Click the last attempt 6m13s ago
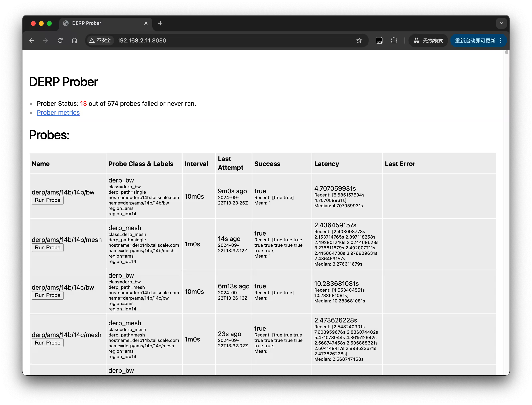This screenshot has height=405, width=532. [x=234, y=286]
